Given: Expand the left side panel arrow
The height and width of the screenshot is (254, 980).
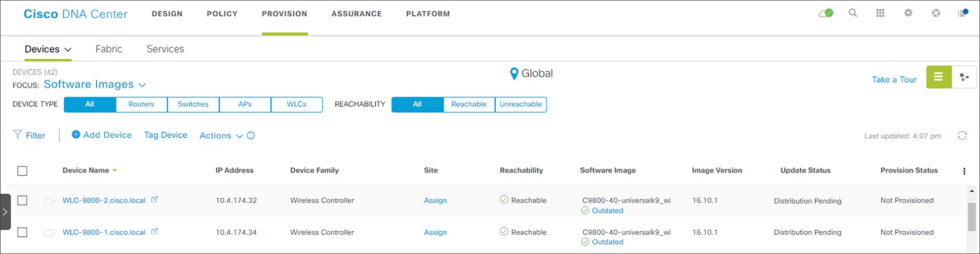Looking at the screenshot, I should pos(5,211).
